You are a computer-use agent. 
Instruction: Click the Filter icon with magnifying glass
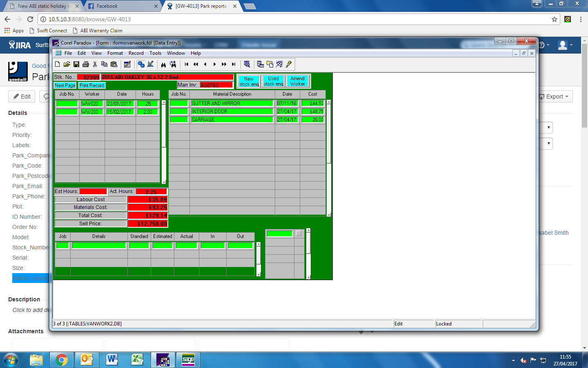(x=247, y=64)
